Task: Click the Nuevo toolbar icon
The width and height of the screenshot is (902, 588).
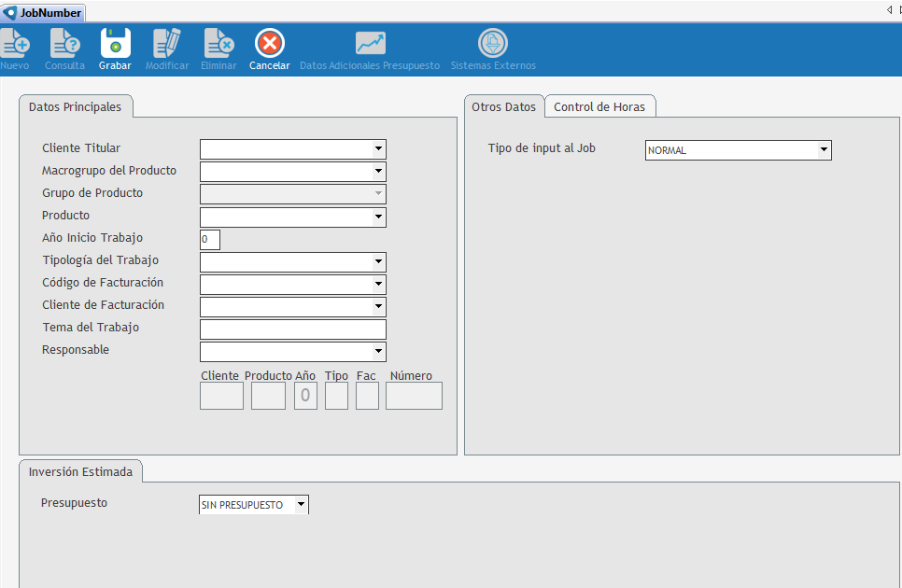Action: pos(15,44)
